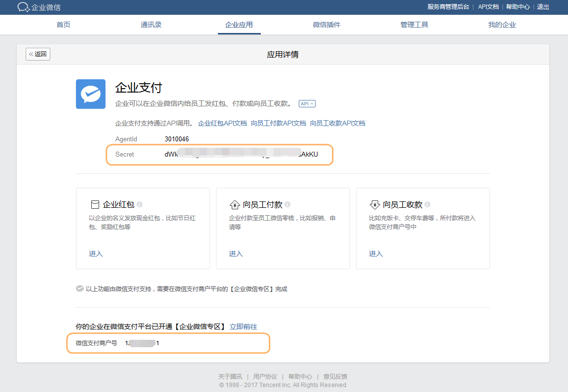
Task: Click 进入 under 向员工收款
Action: point(376,254)
